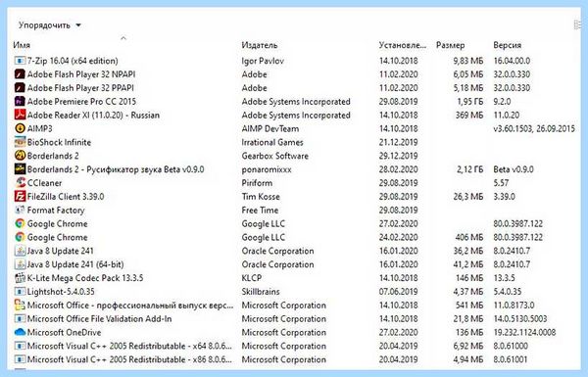Click the Microsoft OneDrive cloud icon
The image size is (588, 377).
tap(20, 332)
